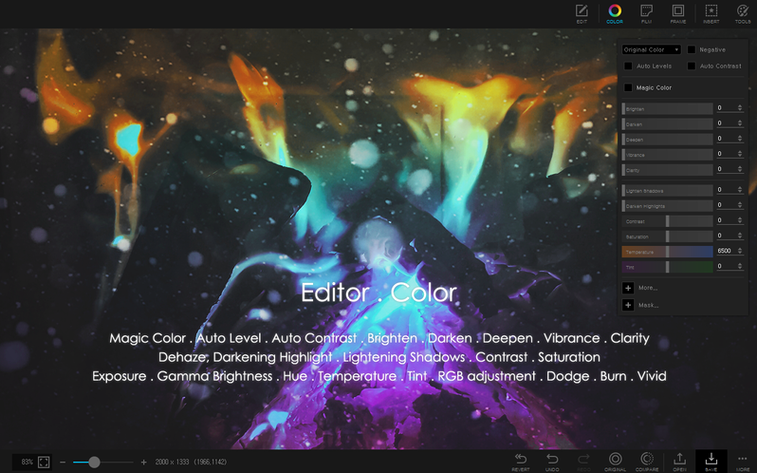This screenshot has width=757, height=473.
Task: Click the Clarity value stepper arrows
Action: pyautogui.click(x=740, y=169)
